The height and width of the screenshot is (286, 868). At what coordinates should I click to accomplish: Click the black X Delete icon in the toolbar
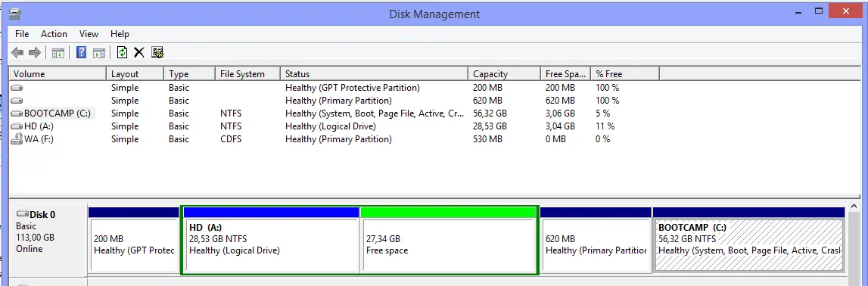139,52
